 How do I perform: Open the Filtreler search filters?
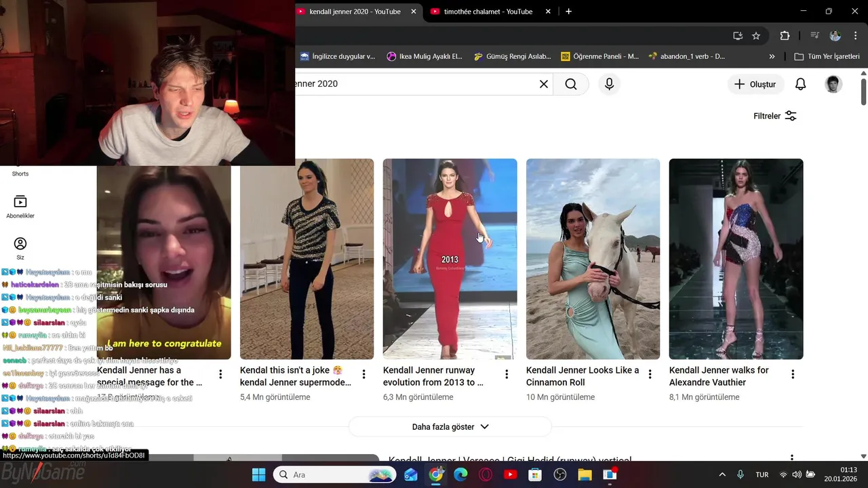[x=775, y=116]
